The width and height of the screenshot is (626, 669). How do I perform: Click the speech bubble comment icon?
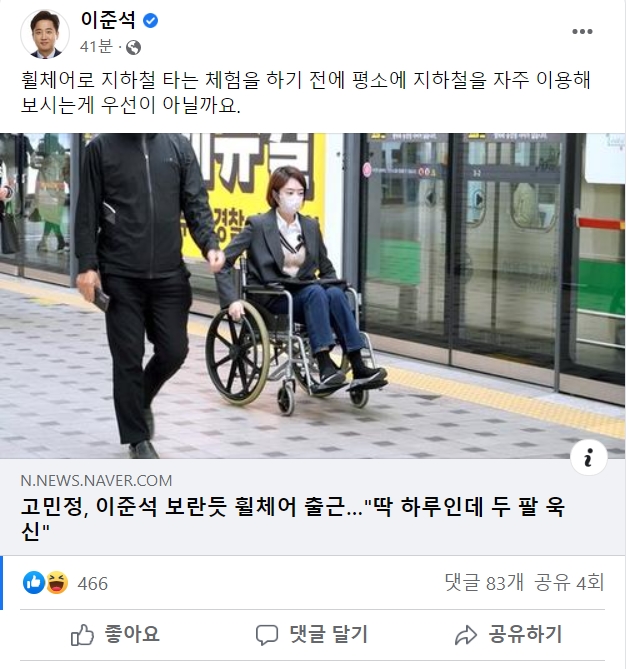click(x=267, y=635)
